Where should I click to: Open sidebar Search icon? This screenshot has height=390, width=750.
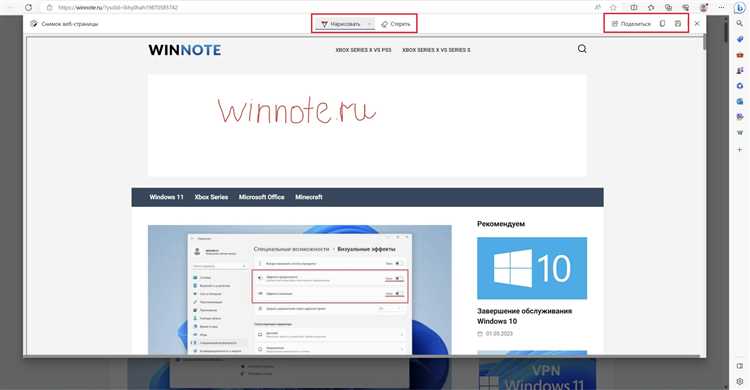(740, 23)
